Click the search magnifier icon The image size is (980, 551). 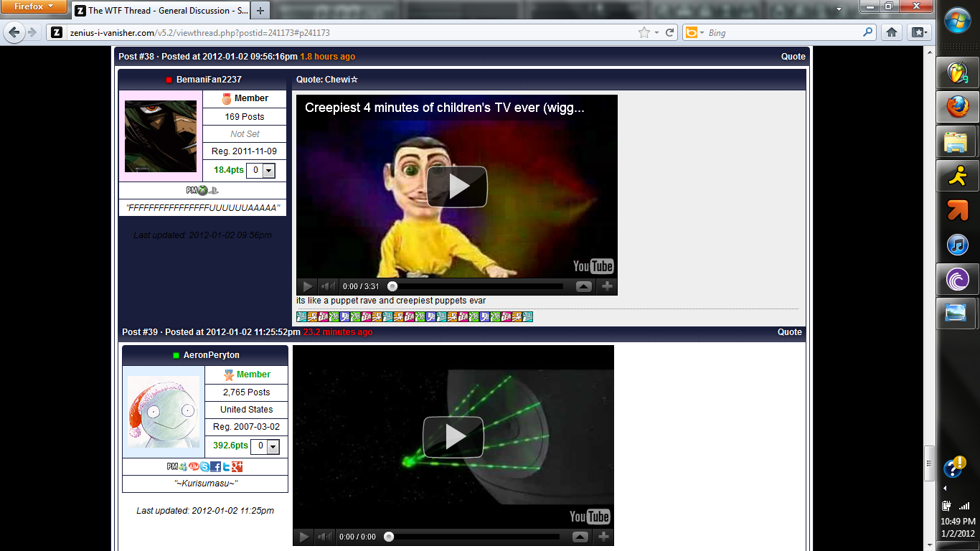868,32
